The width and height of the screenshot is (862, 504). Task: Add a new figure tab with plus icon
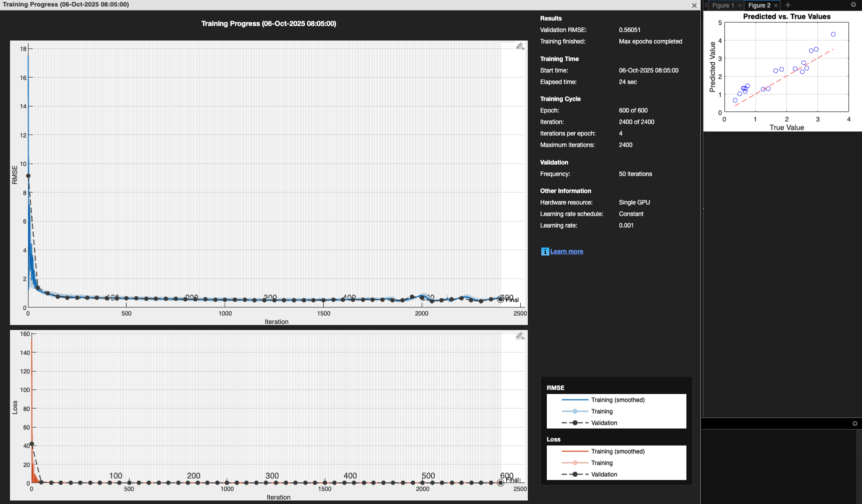(788, 5)
